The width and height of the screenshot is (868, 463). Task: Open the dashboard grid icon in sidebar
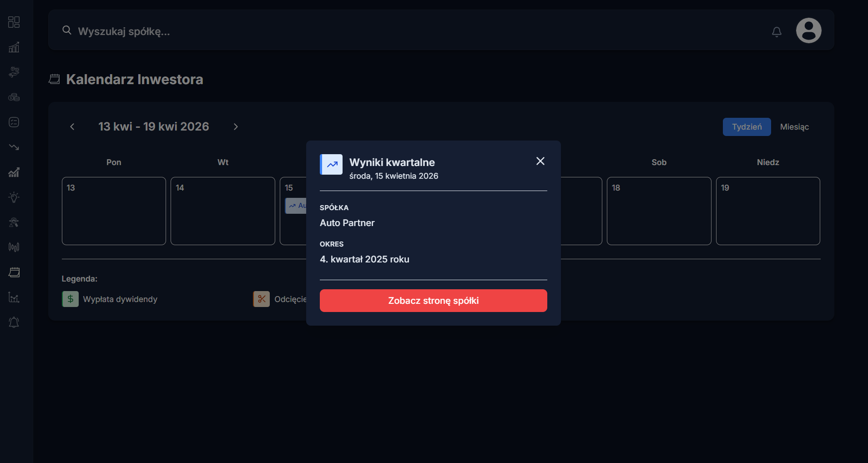tap(14, 22)
